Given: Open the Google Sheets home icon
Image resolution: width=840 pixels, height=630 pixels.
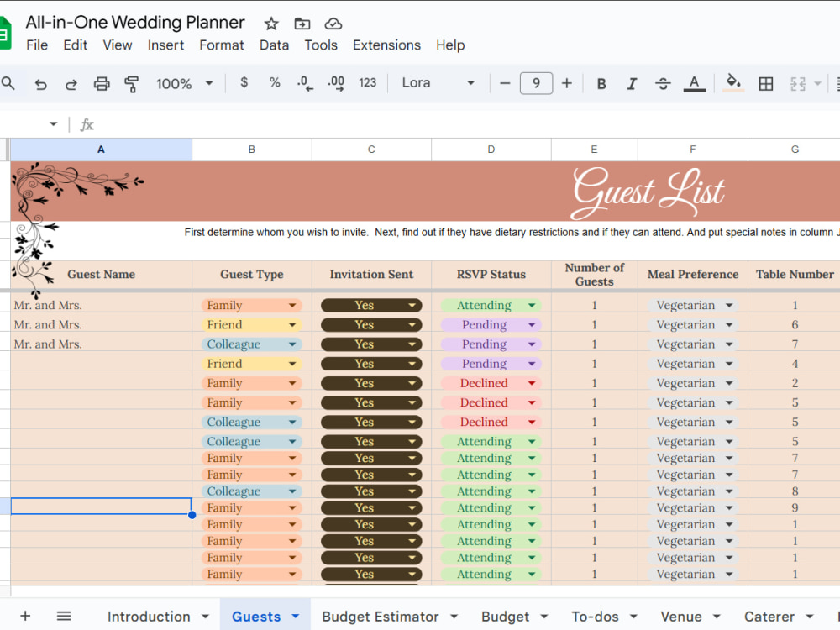Looking at the screenshot, I should 5,34.
